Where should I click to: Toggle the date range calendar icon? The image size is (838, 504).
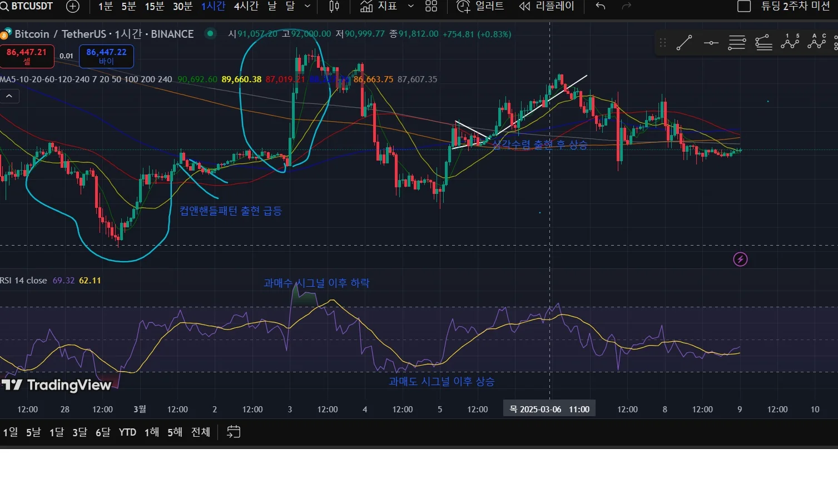234,432
